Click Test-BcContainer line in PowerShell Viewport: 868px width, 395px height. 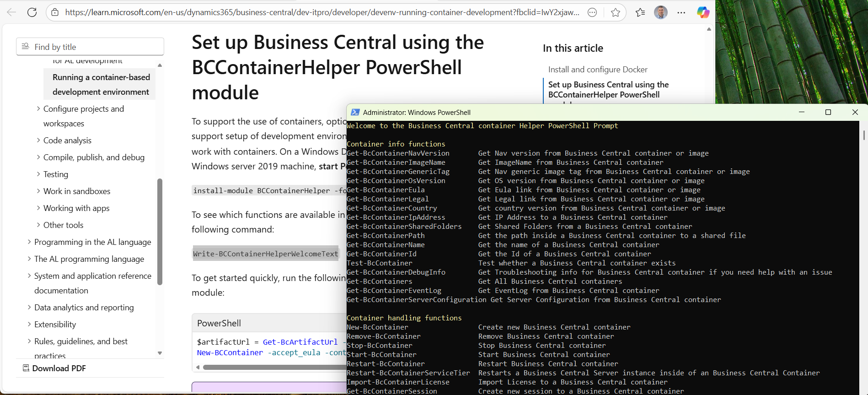coord(380,263)
